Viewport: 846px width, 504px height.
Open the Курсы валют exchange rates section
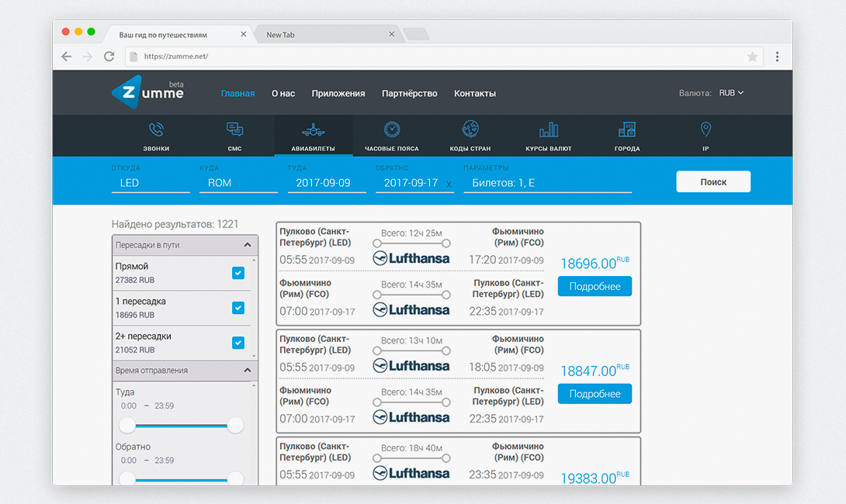click(548, 136)
